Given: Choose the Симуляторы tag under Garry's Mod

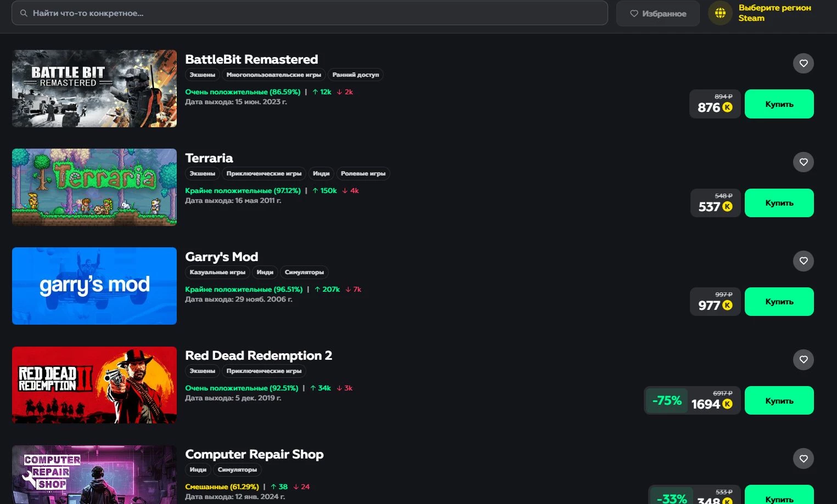Looking at the screenshot, I should (304, 272).
